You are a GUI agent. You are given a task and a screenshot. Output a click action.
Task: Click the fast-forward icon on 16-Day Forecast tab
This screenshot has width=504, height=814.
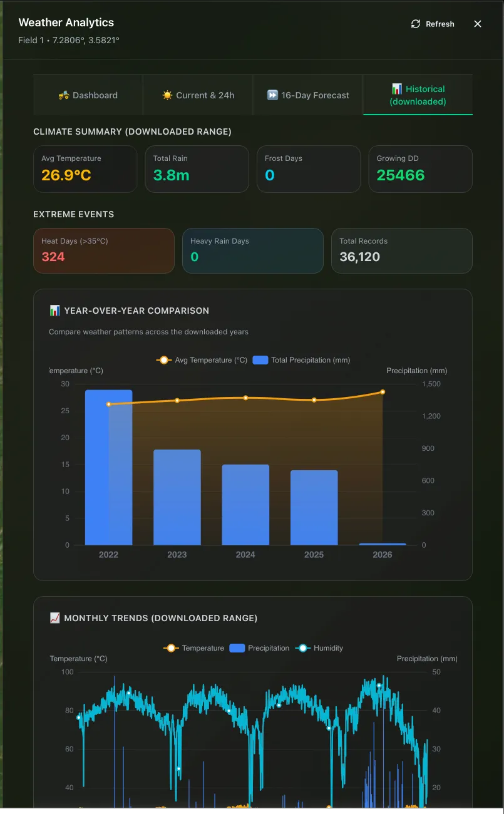(x=272, y=95)
